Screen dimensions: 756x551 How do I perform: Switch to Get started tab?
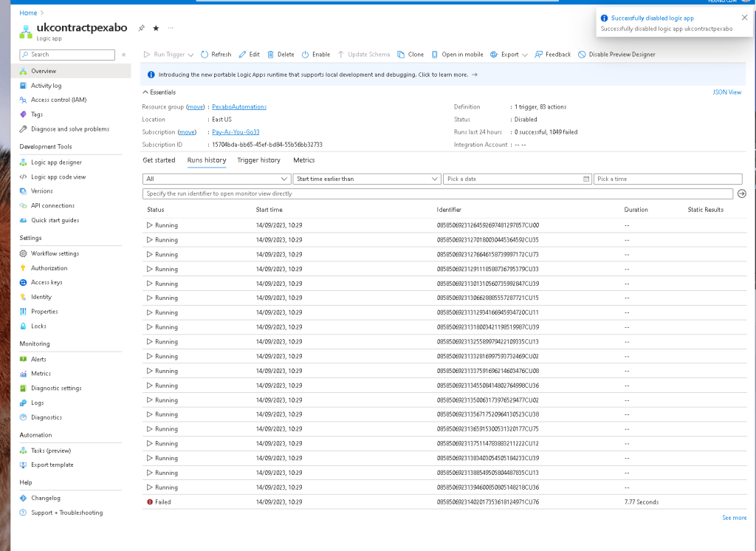pos(159,160)
